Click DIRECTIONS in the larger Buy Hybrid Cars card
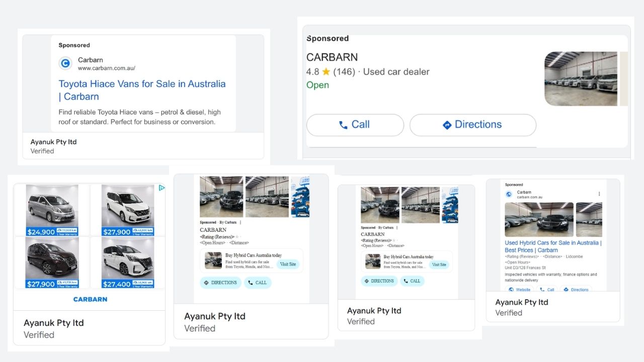Viewport: 644px width, 362px height. pos(220,283)
